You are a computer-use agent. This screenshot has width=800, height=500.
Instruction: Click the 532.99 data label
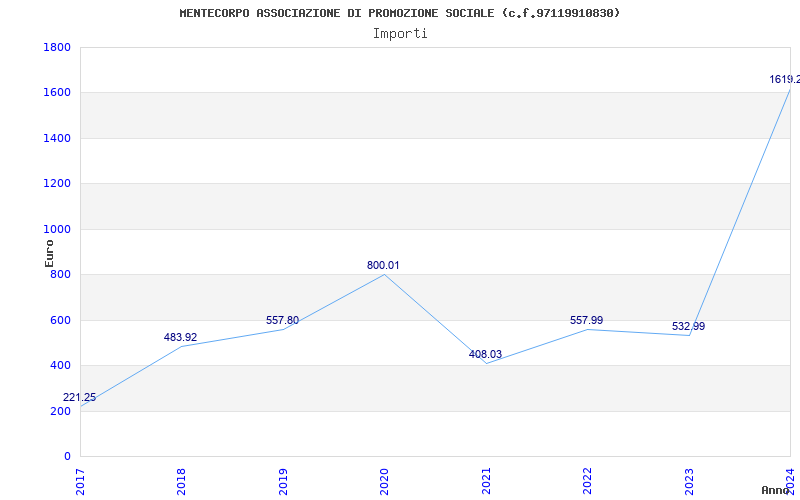tap(688, 327)
